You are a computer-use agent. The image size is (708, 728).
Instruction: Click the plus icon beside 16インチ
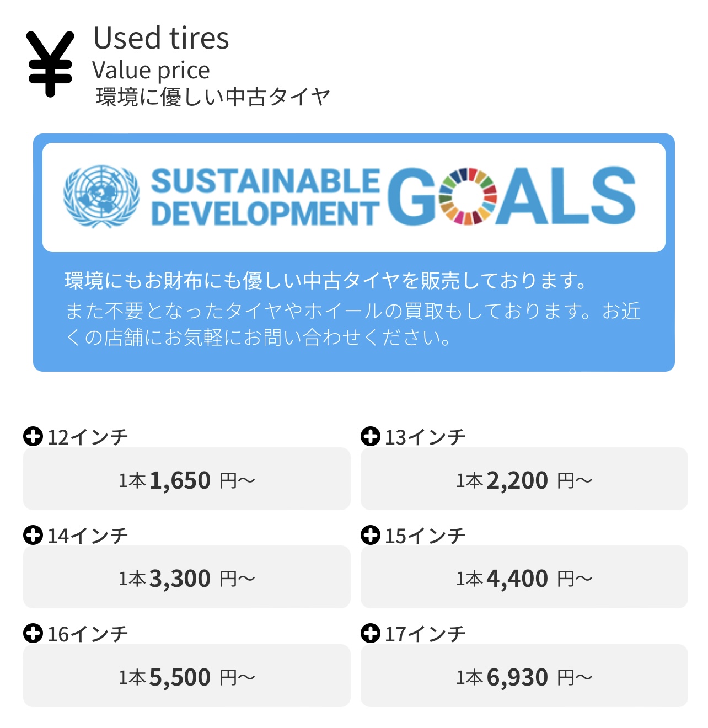point(33,633)
